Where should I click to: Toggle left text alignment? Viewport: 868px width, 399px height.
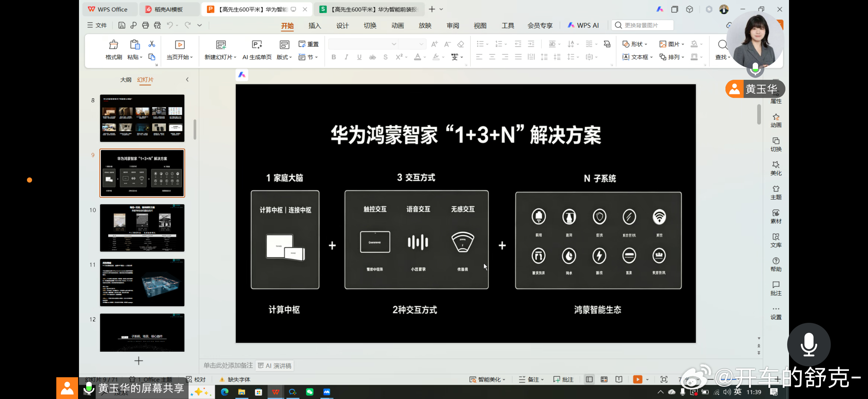pyautogui.click(x=479, y=57)
